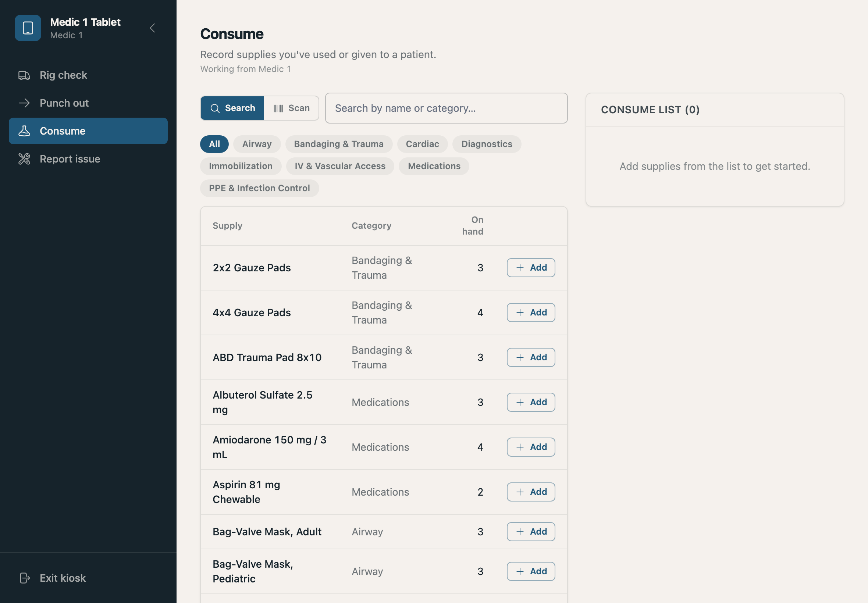Open Report issue with the tools icon
The width and height of the screenshot is (868, 603).
click(88, 159)
